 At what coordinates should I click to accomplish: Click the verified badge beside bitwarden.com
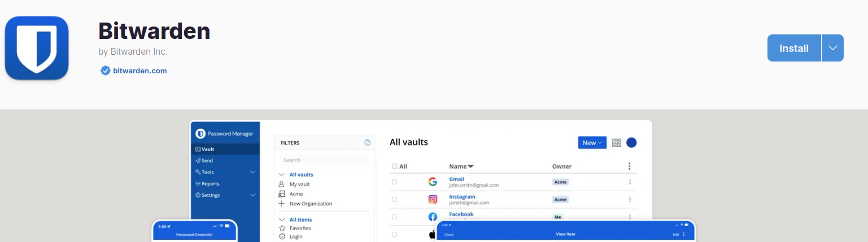point(105,71)
